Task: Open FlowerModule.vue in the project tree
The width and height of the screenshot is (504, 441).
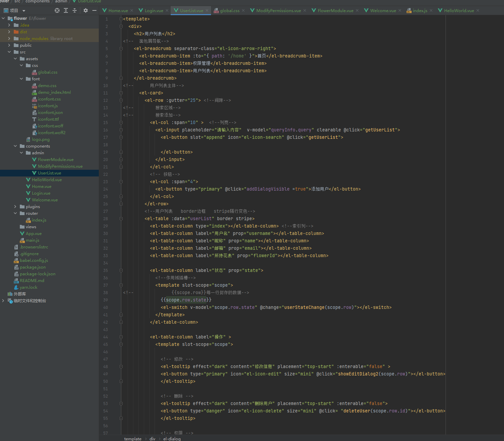Action: click(55, 160)
